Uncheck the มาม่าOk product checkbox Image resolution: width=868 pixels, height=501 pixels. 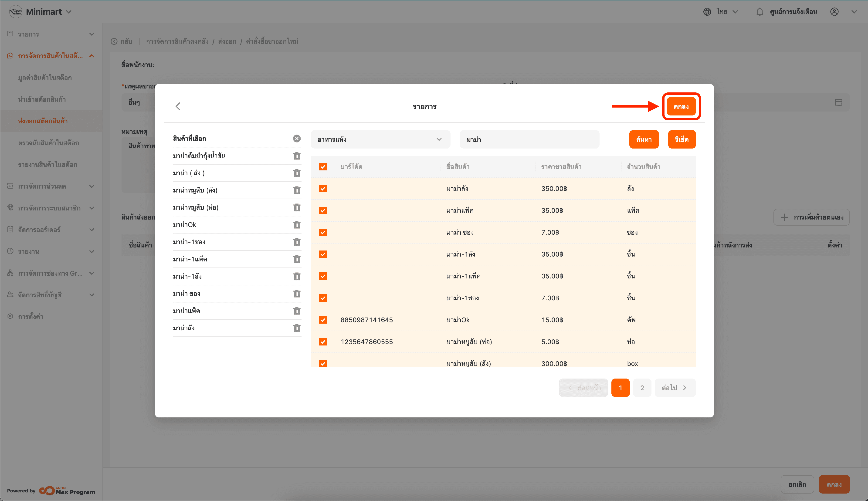click(323, 320)
